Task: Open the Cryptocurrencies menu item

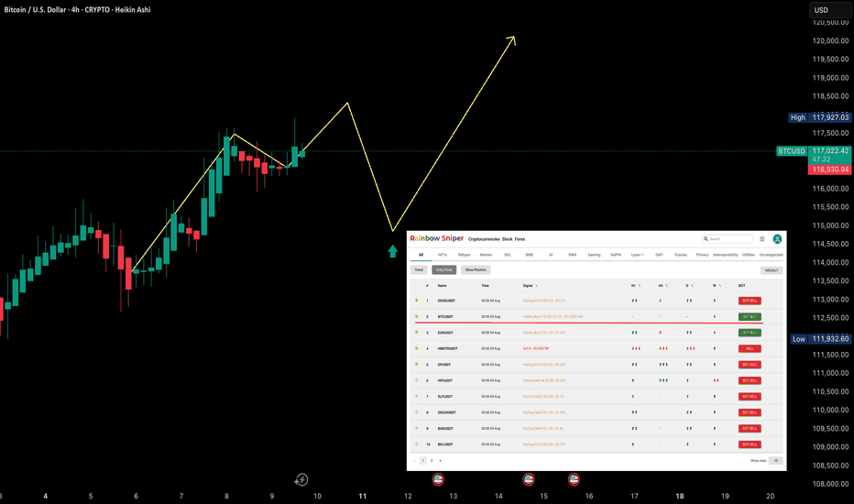Action: pos(484,239)
